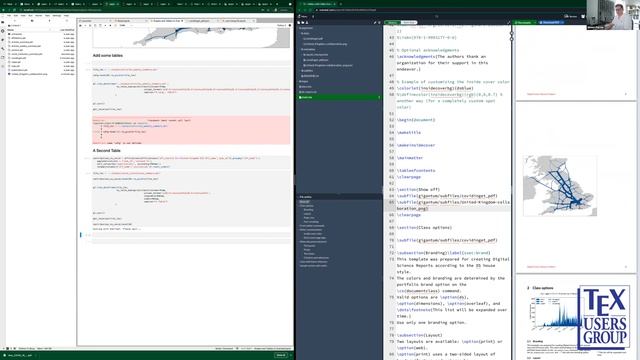Click the delete trash icon in Overleaf file tree
Screen dimensions: 640x360
click(x=379, y=22)
